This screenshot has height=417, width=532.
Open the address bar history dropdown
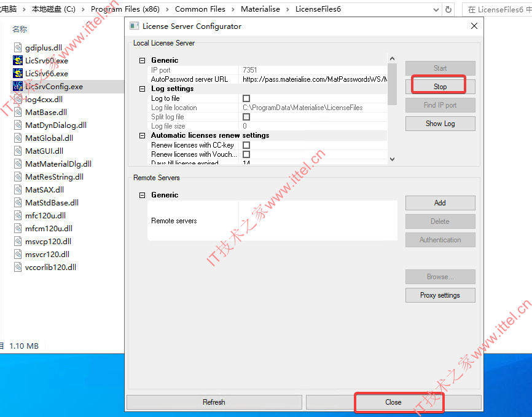(x=436, y=10)
